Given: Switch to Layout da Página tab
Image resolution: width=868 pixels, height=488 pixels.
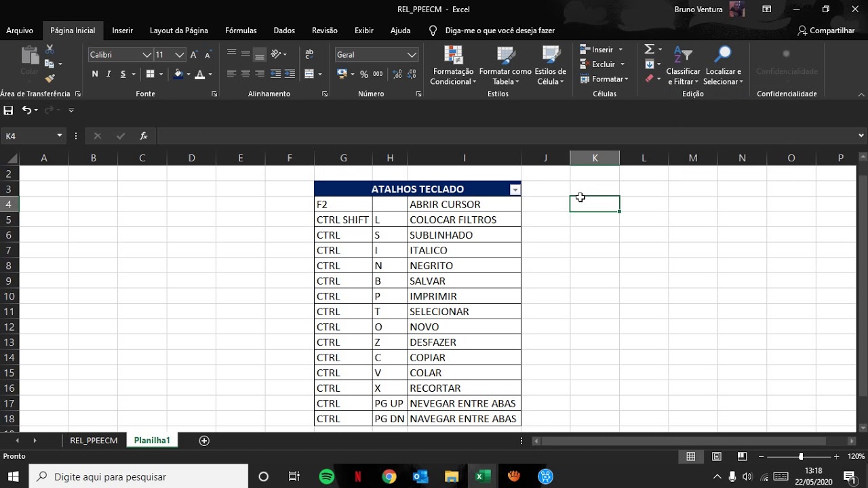Looking at the screenshot, I should (179, 30).
